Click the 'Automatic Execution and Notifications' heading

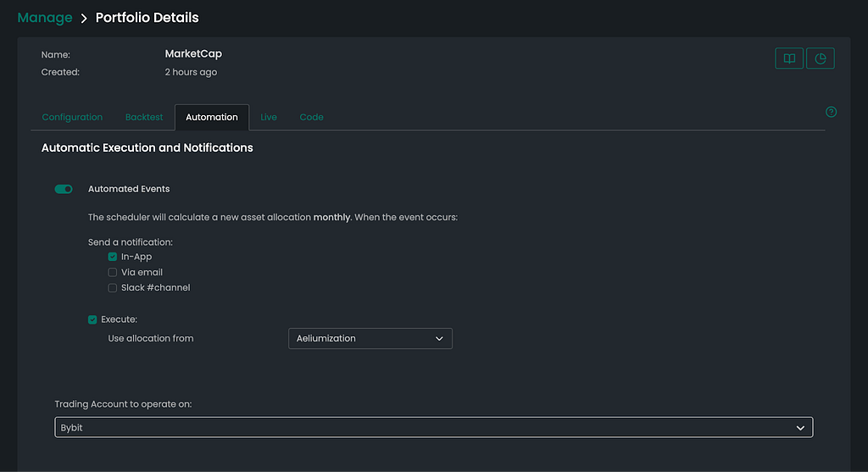(147, 147)
